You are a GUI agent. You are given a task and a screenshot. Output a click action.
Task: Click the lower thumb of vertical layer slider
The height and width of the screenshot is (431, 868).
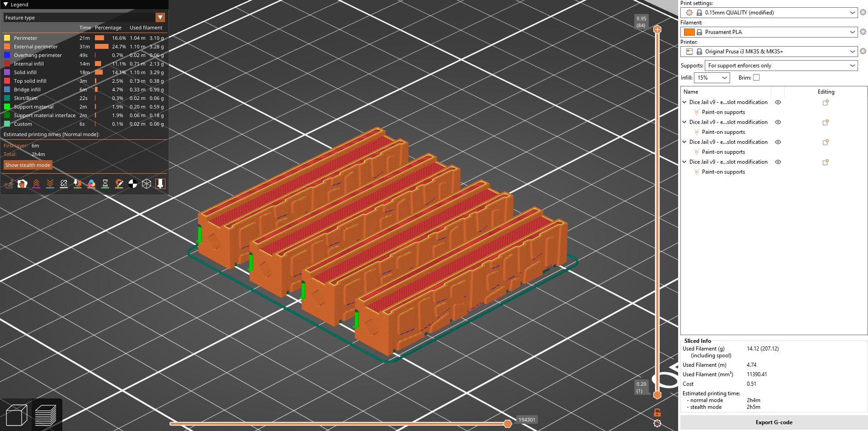click(657, 395)
